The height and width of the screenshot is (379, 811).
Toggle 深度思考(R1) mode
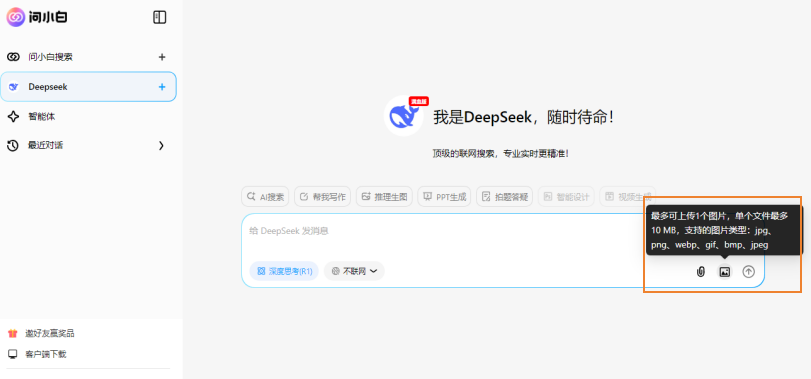click(284, 271)
